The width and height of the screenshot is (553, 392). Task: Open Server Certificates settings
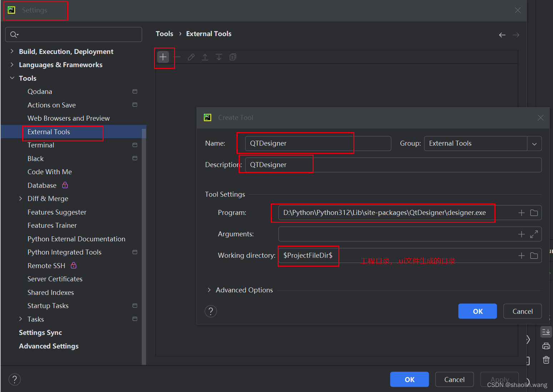tap(55, 279)
